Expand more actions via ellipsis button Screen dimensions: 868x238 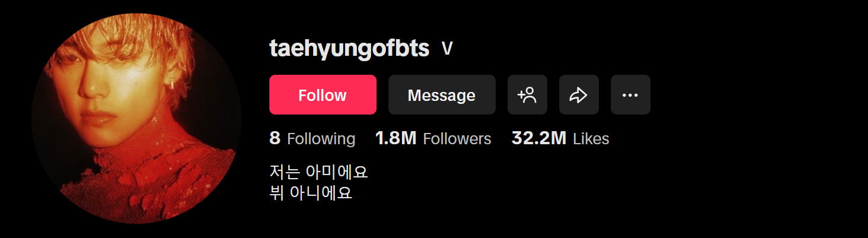tap(630, 95)
